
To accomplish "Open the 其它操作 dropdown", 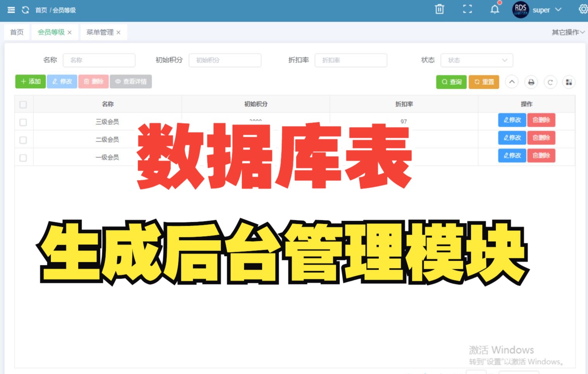I will pyautogui.click(x=568, y=32).
